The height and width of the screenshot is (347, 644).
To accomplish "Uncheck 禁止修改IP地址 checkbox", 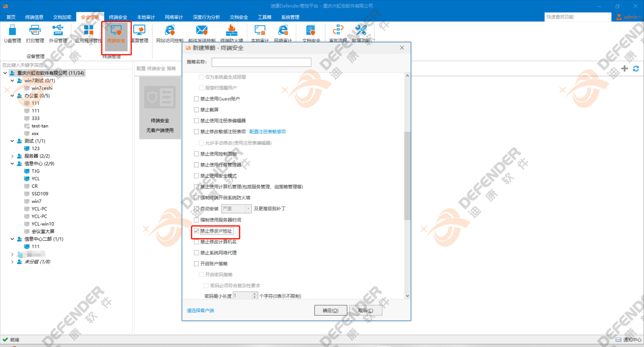I will [x=196, y=231].
